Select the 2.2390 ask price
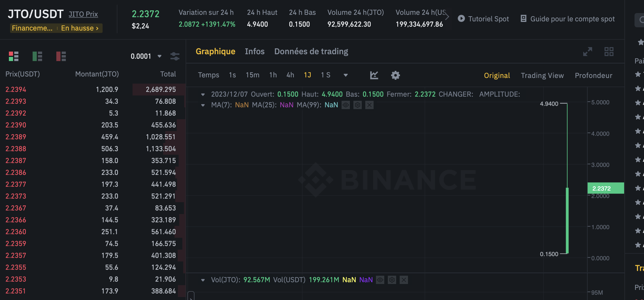Screen dimensions: 644x300 [16, 125]
